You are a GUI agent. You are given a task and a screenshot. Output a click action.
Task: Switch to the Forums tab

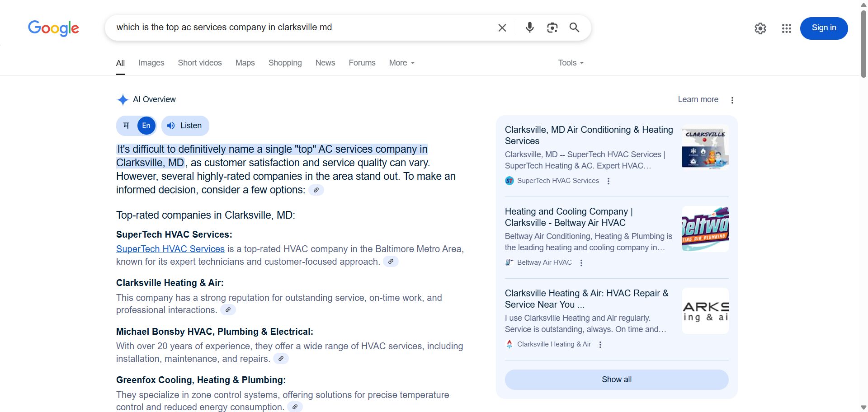[362, 63]
